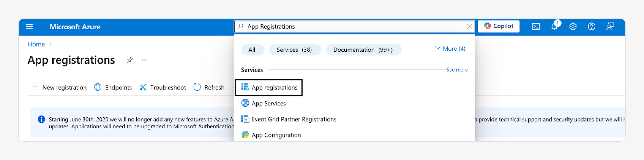644x160 pixels.
Task: Click New registration in the toolbar
Action: (59, 87)
